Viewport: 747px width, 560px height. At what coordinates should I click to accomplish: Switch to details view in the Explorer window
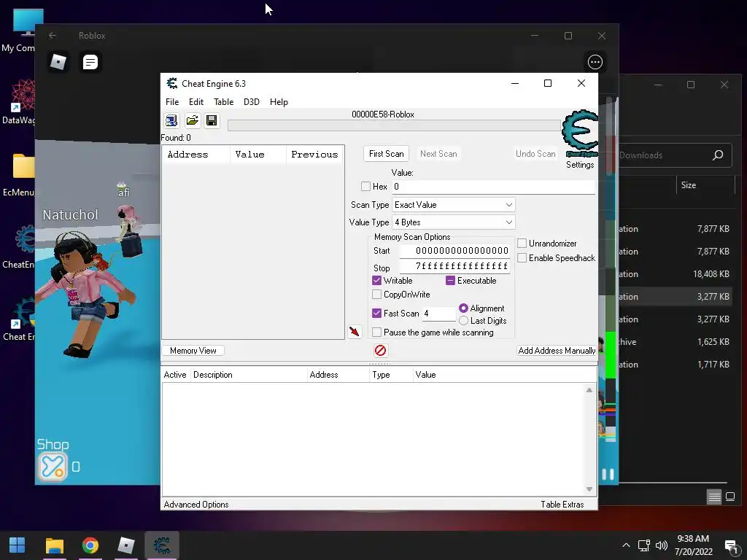tap(714, 497)
